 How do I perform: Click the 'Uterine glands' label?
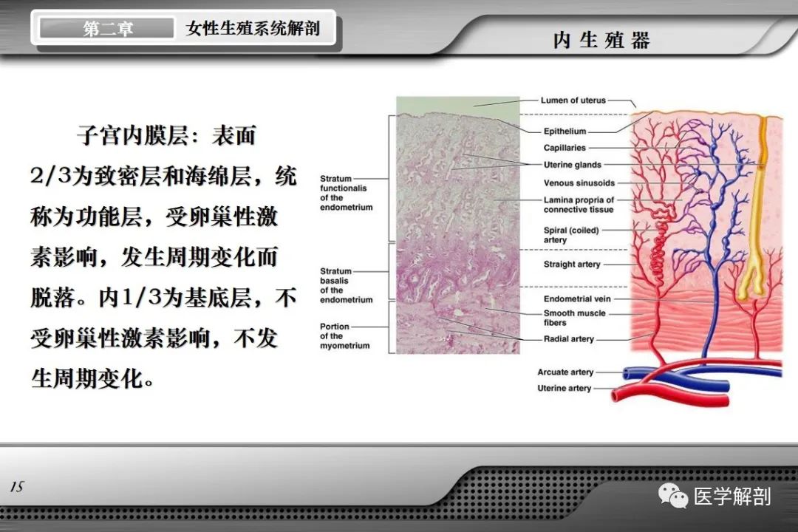click(x=572, y=165)
